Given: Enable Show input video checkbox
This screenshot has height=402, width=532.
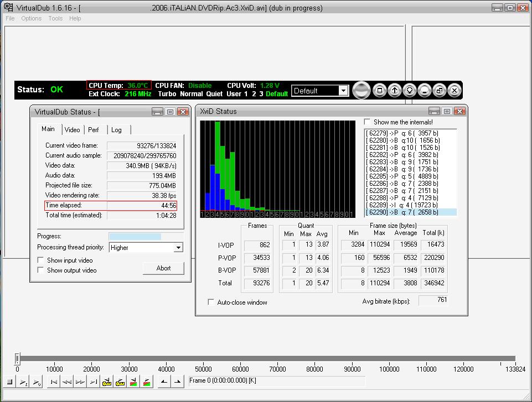Looking at the screenshot, I should [x=40, y=260].
